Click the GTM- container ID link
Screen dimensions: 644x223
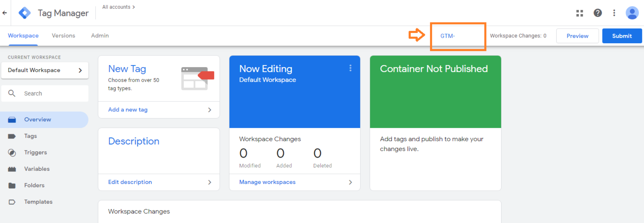coord(447,36)
